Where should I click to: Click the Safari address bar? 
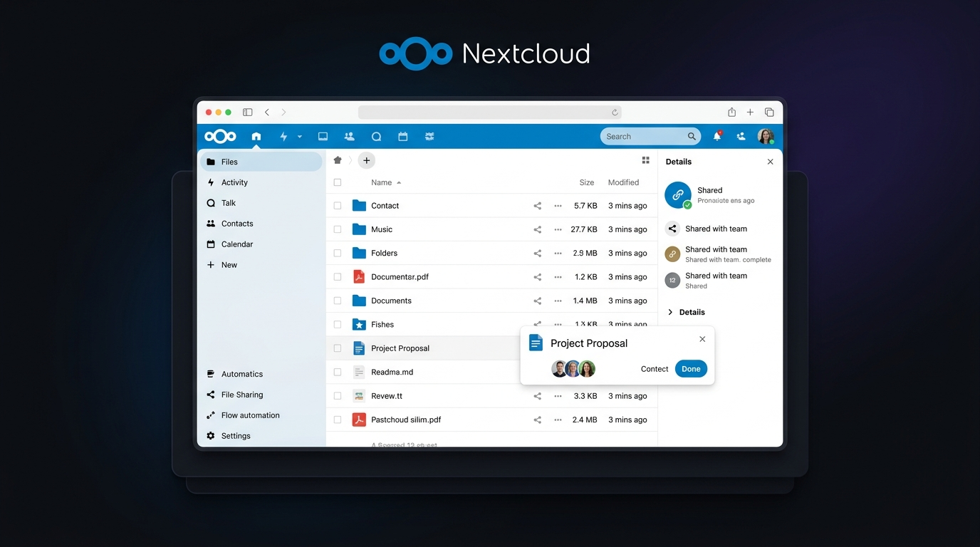[490, 113]
